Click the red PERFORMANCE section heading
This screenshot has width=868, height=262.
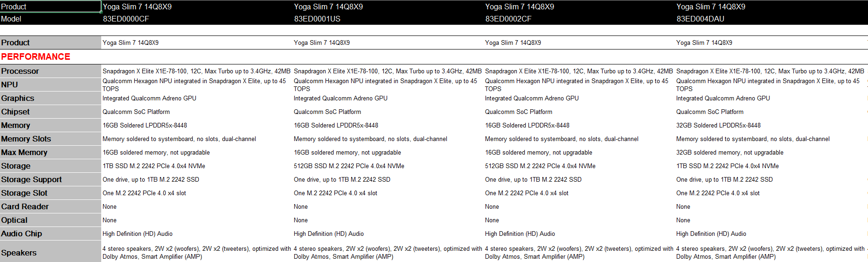tap(35, 57)
